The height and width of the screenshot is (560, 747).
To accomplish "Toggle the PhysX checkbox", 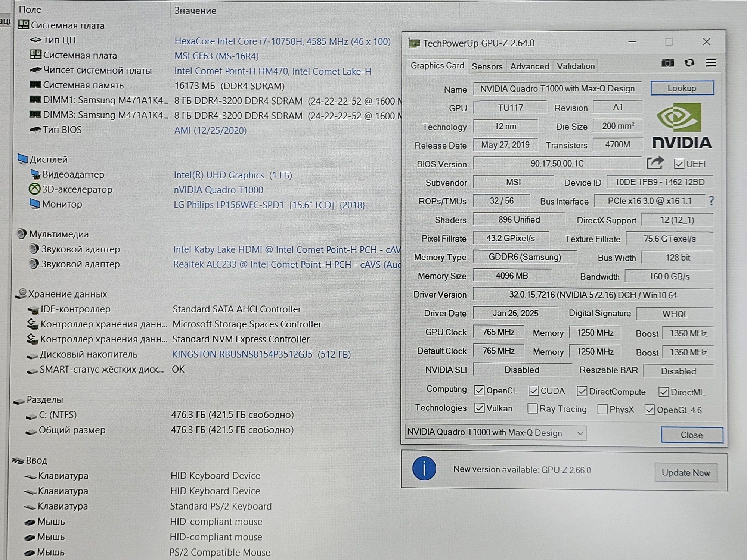I will click(x=602, y=409).
